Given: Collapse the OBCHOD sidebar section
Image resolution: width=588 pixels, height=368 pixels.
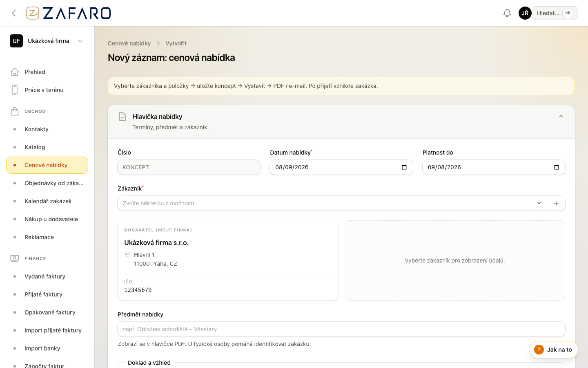Looking at the screenshot, I should 35,111.
